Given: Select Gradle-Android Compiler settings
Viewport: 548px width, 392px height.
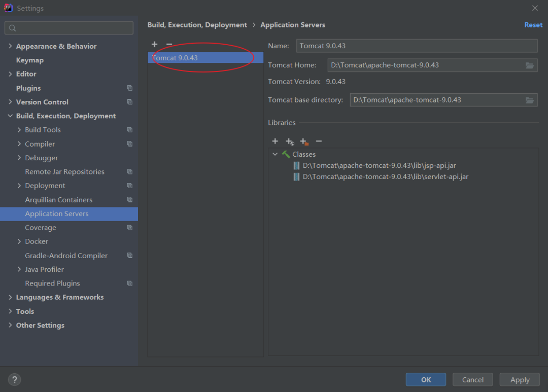Looking at the screenshot, I should coord(66,256).
